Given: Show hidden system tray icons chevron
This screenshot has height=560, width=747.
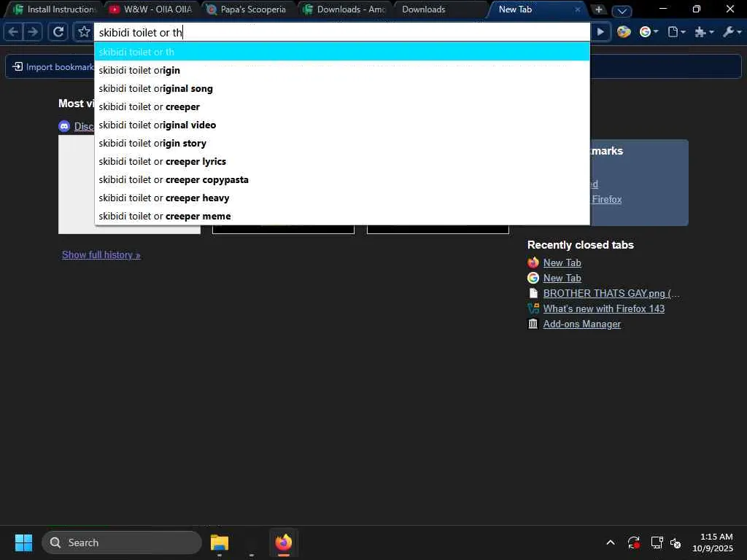Looking at the screenshot, I should (x=611, y=542).
